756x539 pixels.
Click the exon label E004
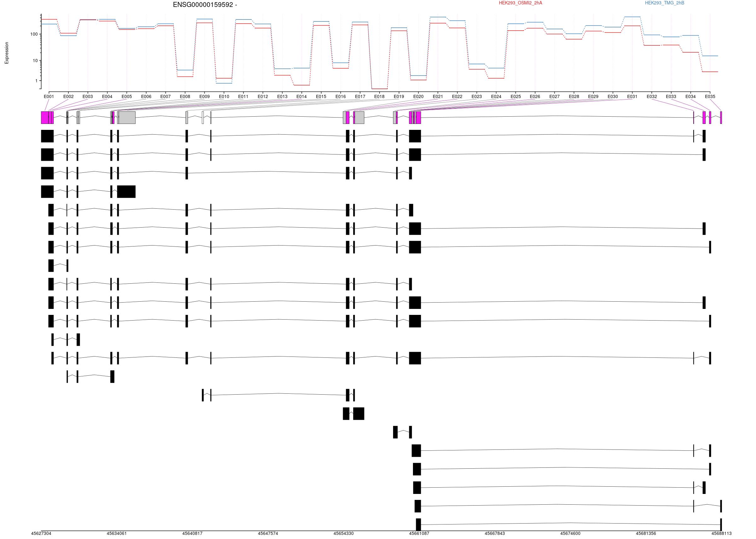click(x=107, y=96)
